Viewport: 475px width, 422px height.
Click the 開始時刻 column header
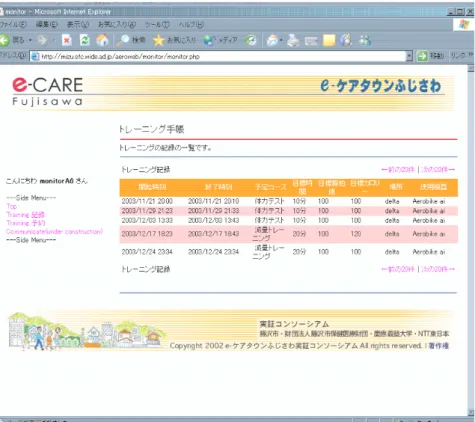pyautogui.click(x=152, y=187)
